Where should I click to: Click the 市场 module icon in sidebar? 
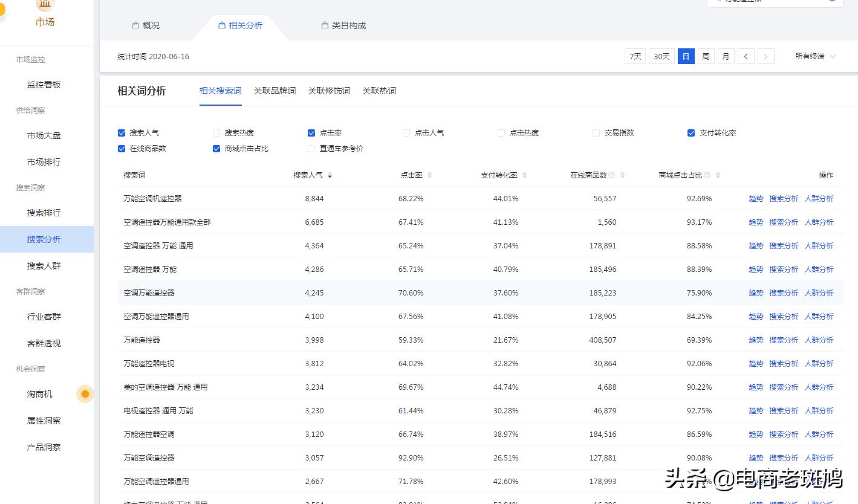pyautogui.click(x=44, y=5)
